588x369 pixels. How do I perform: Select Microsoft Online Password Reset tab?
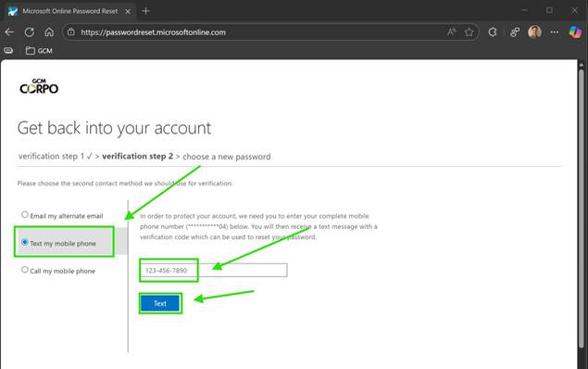tap(69, 11)
